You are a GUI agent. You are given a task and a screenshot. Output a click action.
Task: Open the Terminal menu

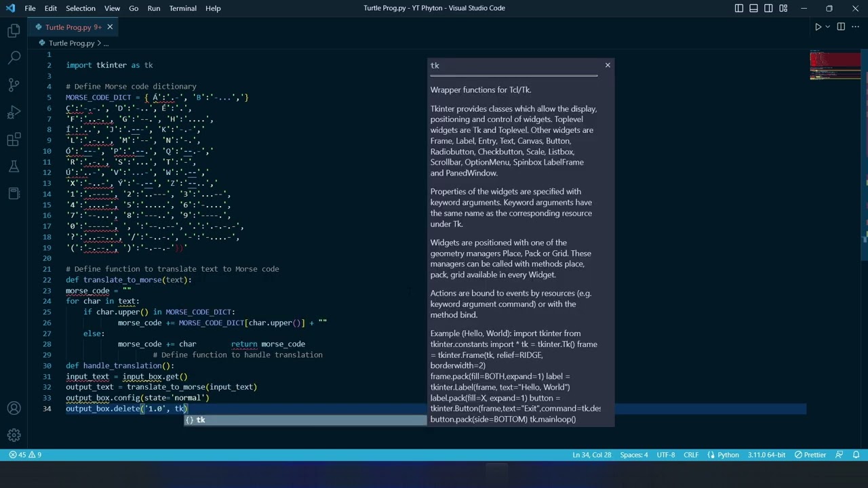[x=182, y=8]
